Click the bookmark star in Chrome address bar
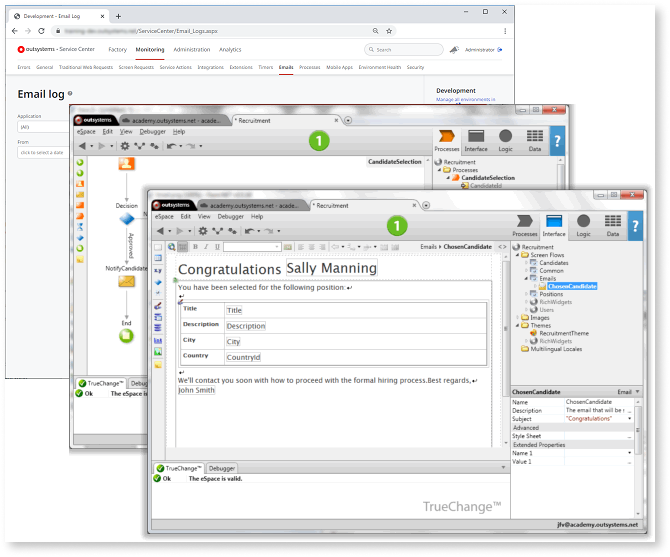 [x=389, y=31]
